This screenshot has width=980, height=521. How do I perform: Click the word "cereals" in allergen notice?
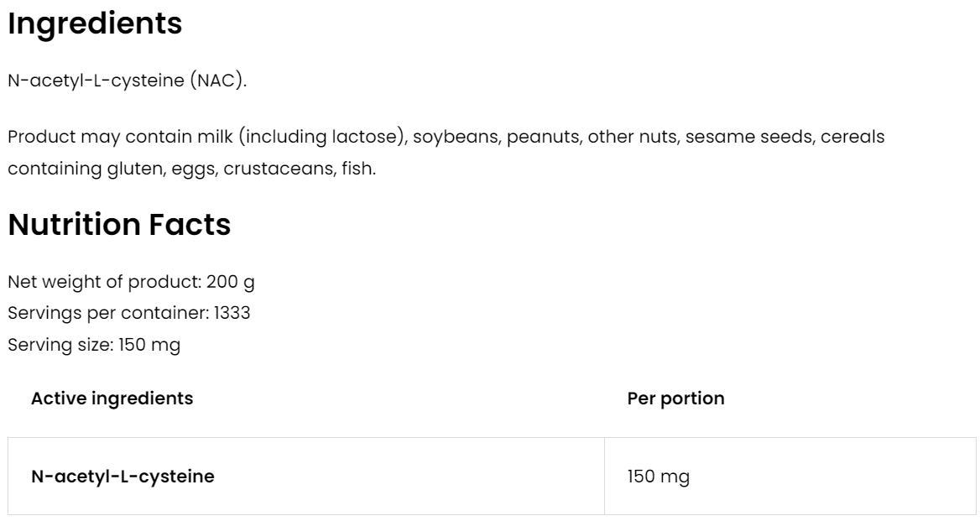point(852,137)
